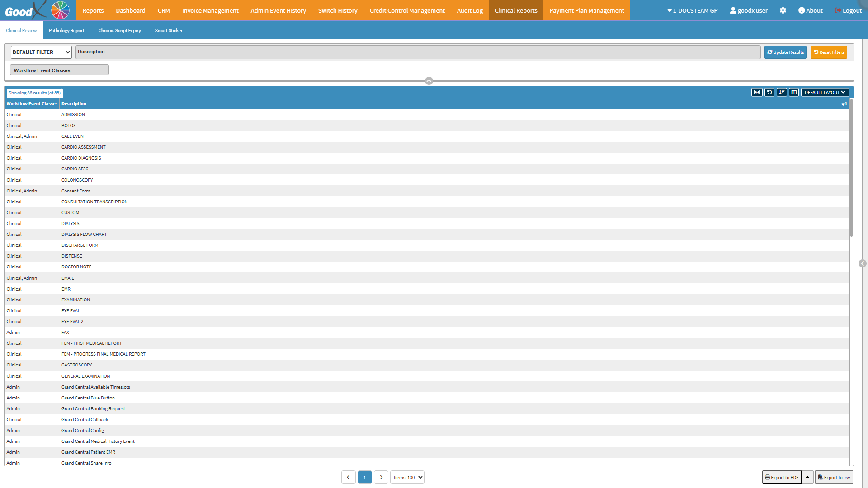Click the fit column widths icon

(x=757, y=92)
